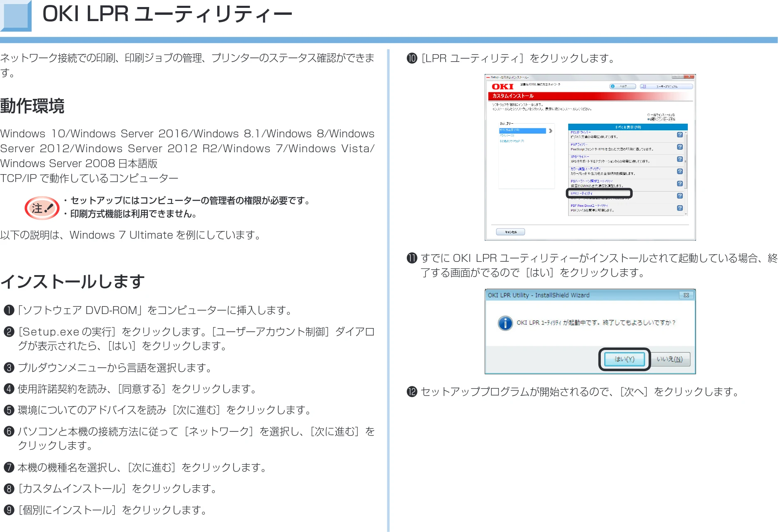Screen dimensions: 778x532
Task: Click the PSハーフトーン調整ユーティリティ link
Action: point(592,181)
